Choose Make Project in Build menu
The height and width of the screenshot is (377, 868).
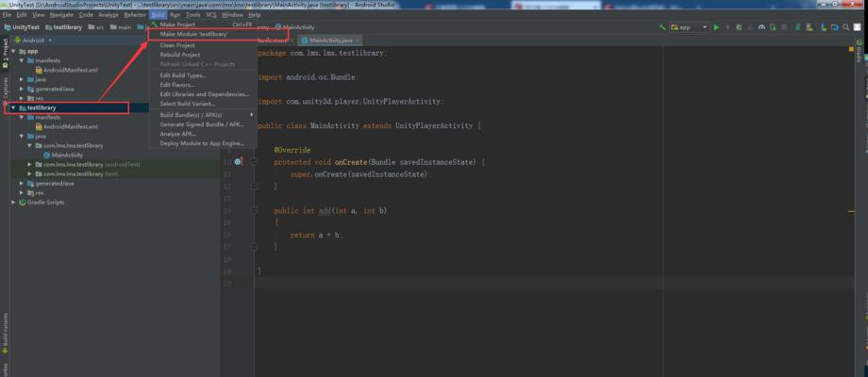tap(203, 25)
